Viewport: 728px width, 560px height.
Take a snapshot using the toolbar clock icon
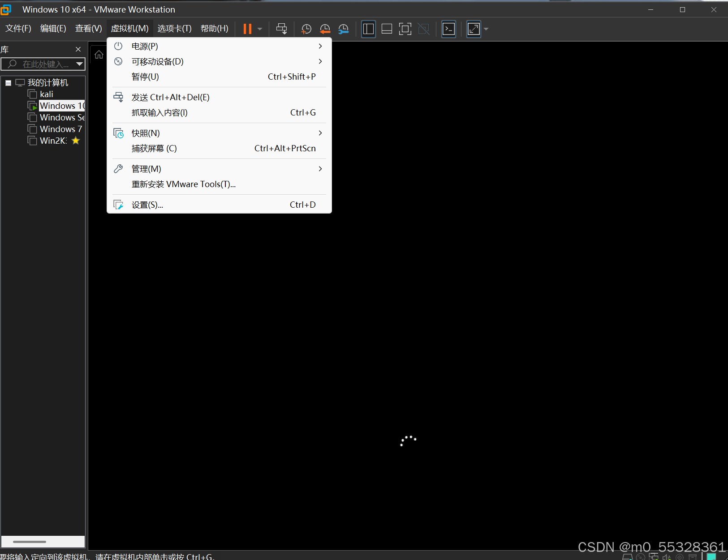pyautogui.click(x=306, y=29)
